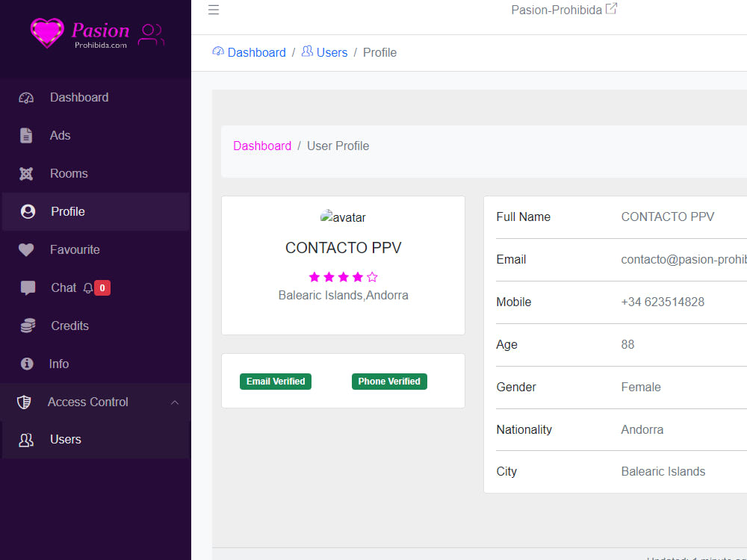The height and width of the screenshot is (560, 747).
Task: Click the Full Name value CONTACTO PPV
Action: click(667, 217)
